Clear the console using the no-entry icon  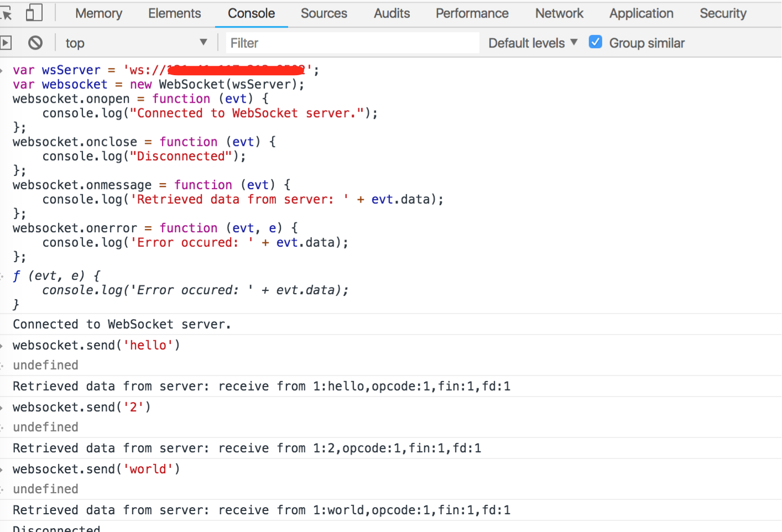tap(35, 43)
